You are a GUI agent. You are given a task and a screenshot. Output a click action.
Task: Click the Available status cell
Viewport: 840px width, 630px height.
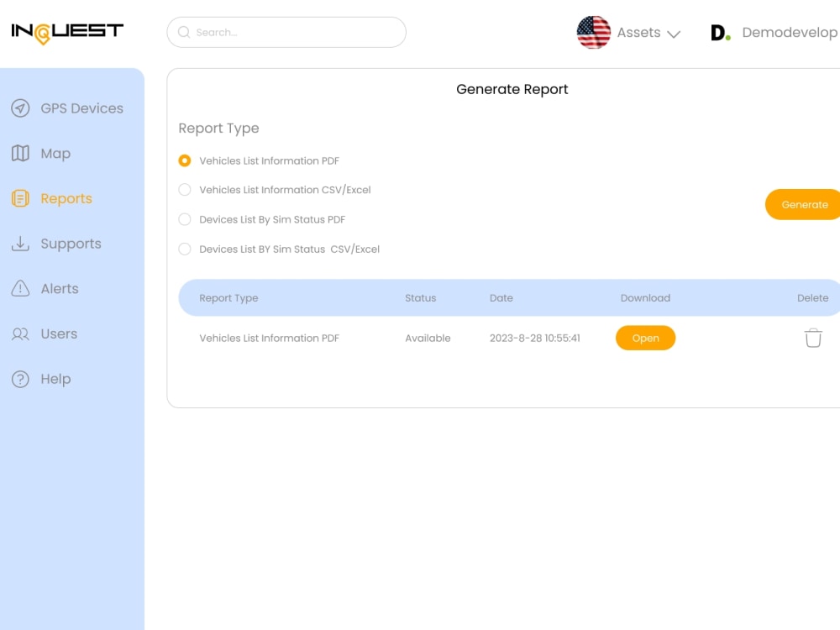tap(428, 338)
